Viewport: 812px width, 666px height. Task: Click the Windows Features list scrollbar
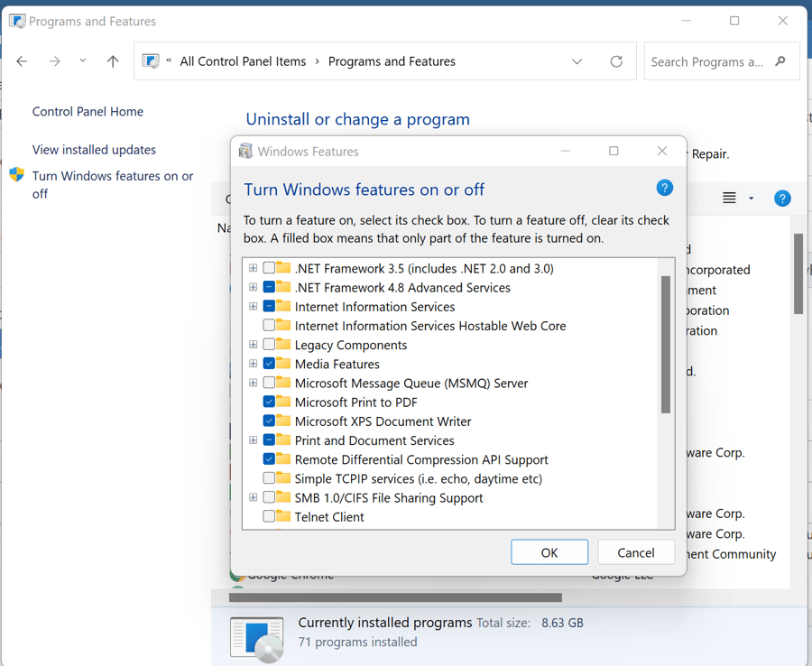(666, 345)
